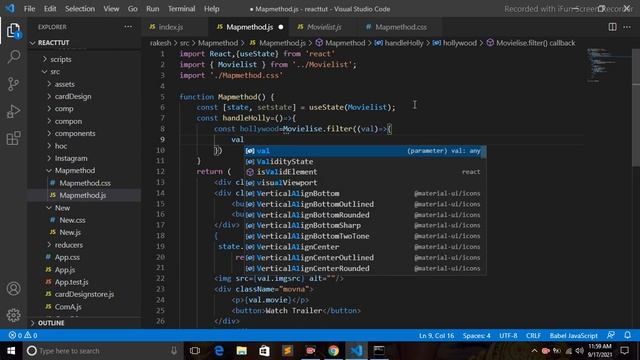The image size is (640, 360).
Task: Click the Babel JavaScript language mode
Action: 573,336
